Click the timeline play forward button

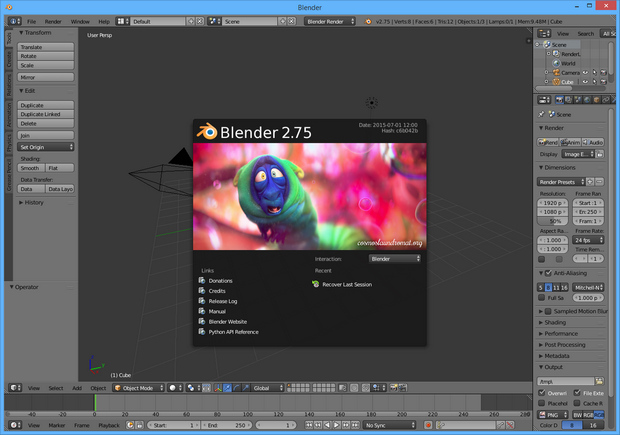[x=336, y=425]
